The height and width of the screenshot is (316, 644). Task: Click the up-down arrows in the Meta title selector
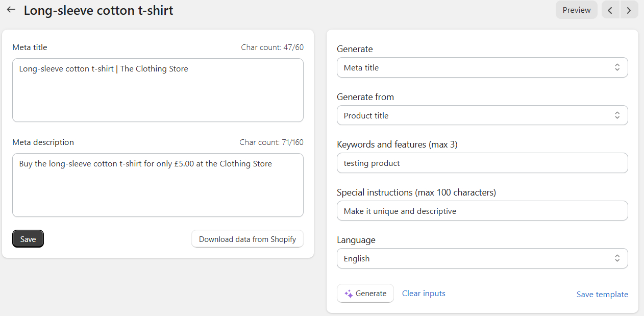(617, 67)
